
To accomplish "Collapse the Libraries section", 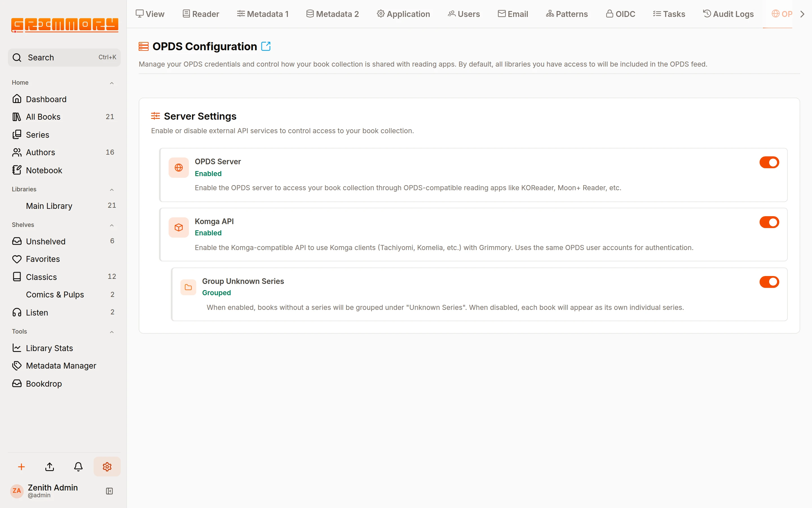I will coord(112,190).
